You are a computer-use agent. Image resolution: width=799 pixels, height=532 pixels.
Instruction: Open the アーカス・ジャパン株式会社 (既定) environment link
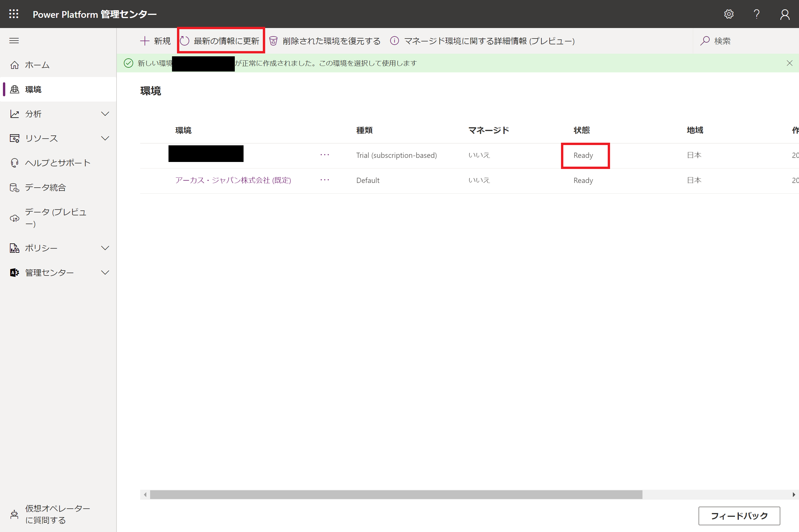pyautogui.click(x=233, y=180)
